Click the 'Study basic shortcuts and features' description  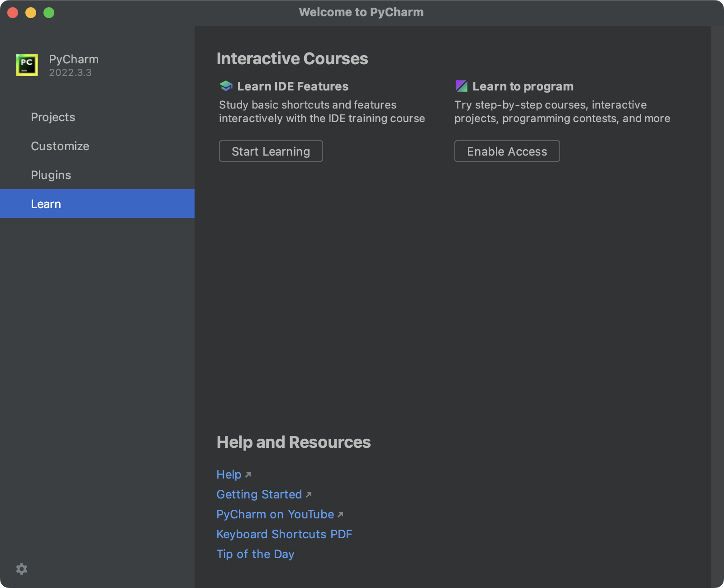(x=322, y=112)
